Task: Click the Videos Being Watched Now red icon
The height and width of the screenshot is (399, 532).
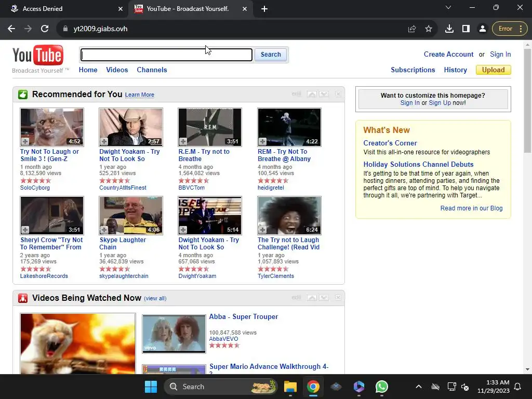Action: tap(23, 298)
